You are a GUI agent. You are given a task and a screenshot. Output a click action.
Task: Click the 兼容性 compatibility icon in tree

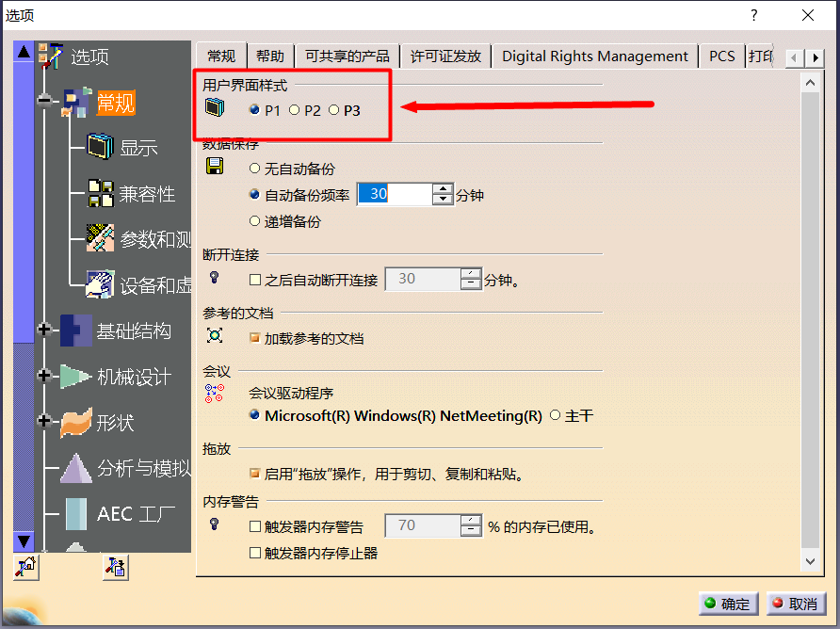tap(101, 193)
